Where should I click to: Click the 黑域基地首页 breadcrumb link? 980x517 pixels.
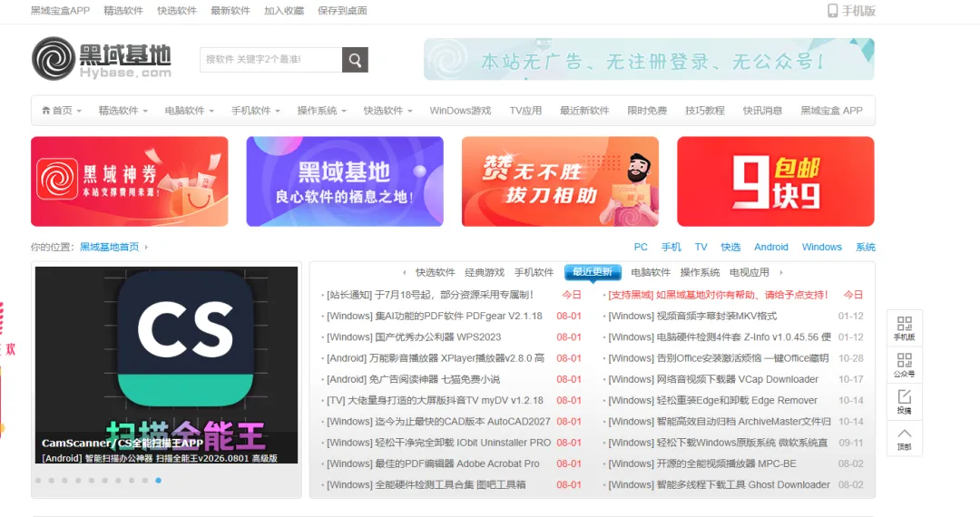110,248
